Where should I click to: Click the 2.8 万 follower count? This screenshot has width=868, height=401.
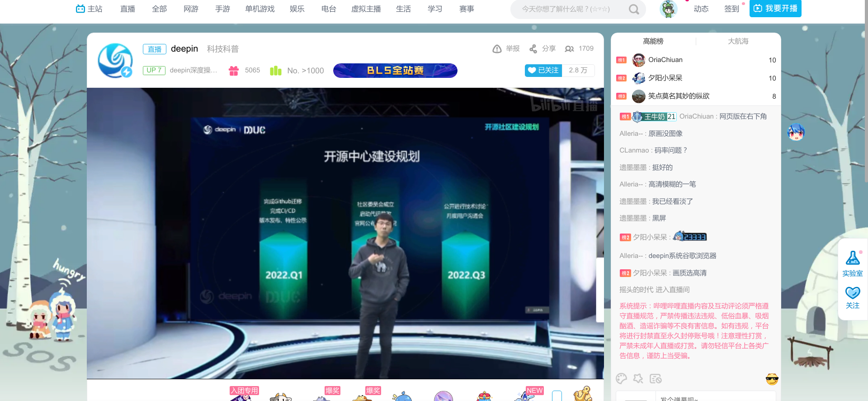(578, 70)
